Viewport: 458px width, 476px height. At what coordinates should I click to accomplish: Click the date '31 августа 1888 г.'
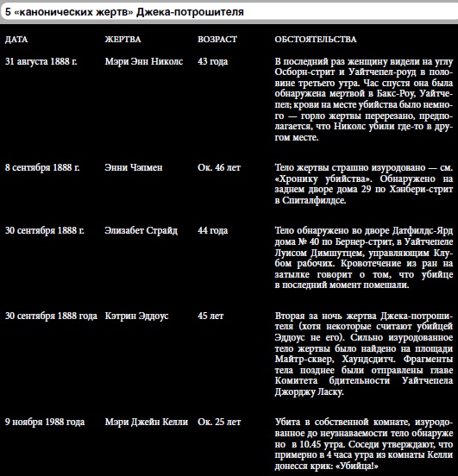(x=41, y=61)
